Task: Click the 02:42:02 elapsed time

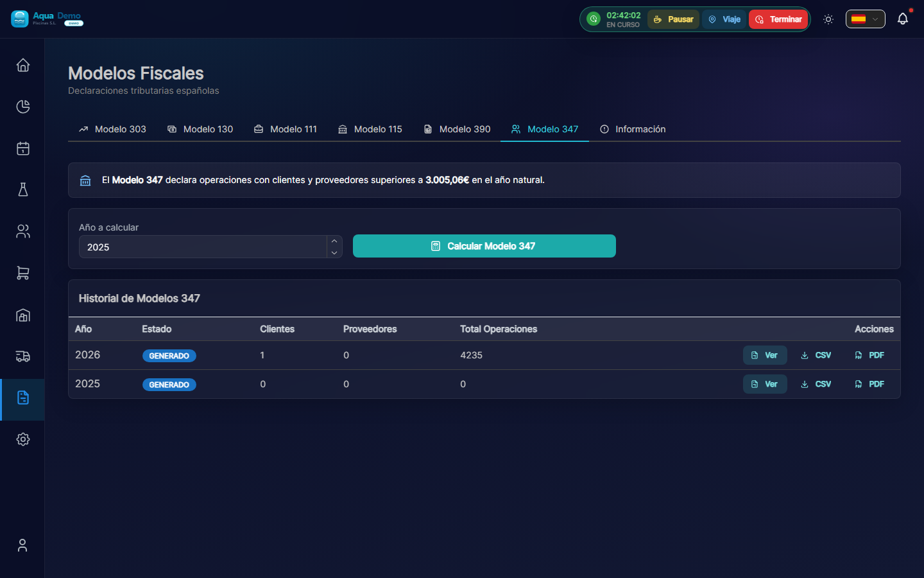Action: [624, 15]
